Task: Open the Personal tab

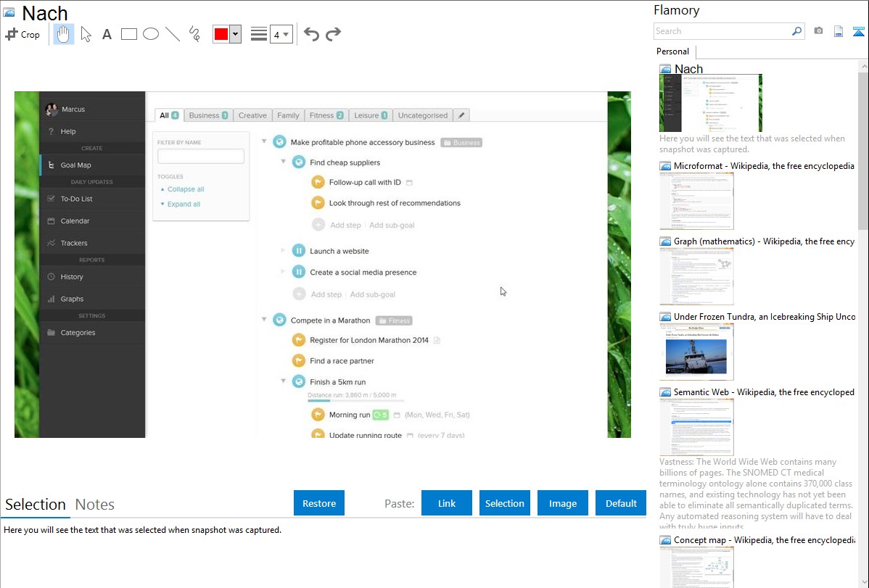Action: coord(673,51)
